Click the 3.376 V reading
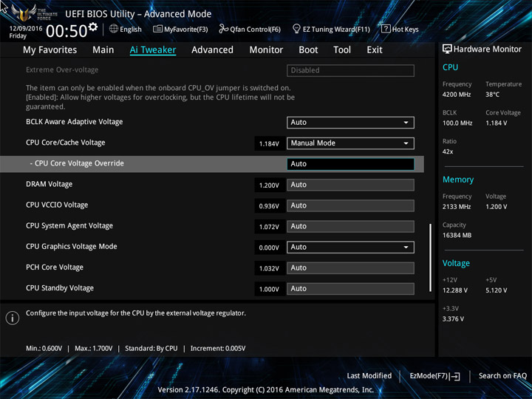Screen dimensions: 532x399 (x=453, y=319)
